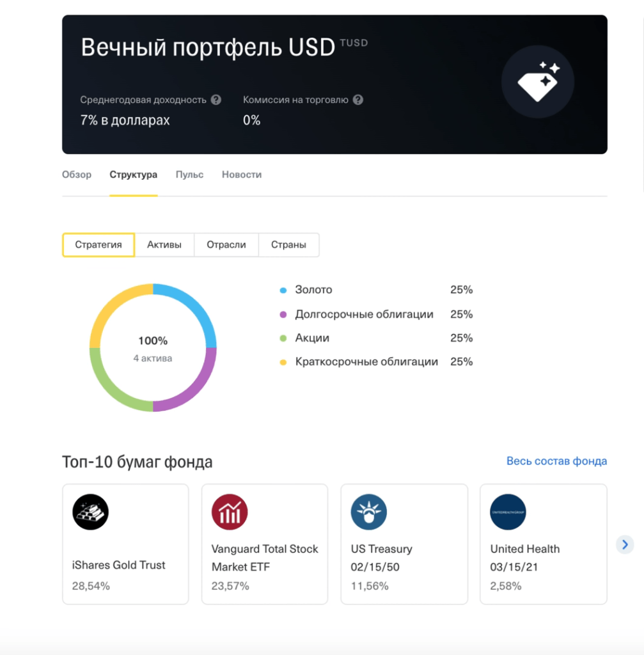Click the United Health Group circular logo

pyautogui.click(x=507, y=512)
